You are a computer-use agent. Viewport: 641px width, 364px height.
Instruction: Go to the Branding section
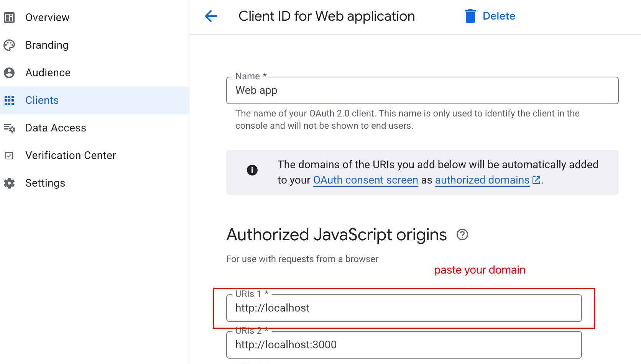[x=47, y=45]
